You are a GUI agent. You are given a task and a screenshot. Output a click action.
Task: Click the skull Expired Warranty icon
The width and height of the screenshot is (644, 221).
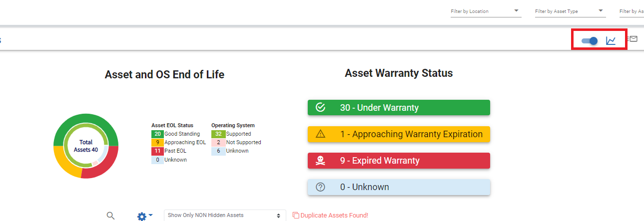(x=321, y=161)
